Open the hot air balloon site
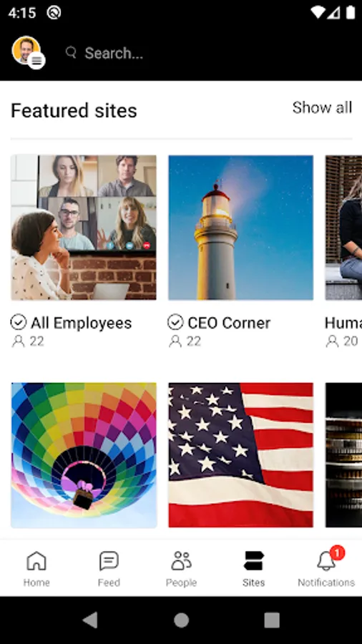Viewport: 362px width, 644px height. tap(84, 455)
